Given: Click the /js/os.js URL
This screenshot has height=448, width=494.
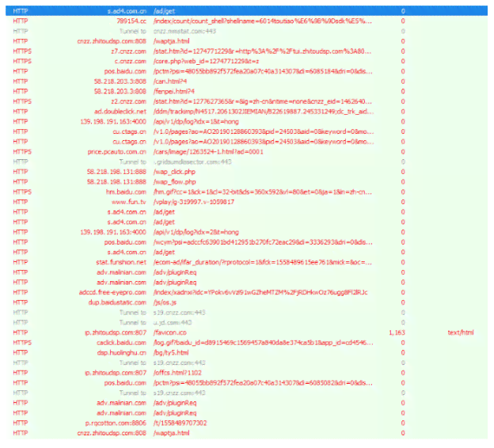Looking at the screenshot, I should [x=165, y=302].
